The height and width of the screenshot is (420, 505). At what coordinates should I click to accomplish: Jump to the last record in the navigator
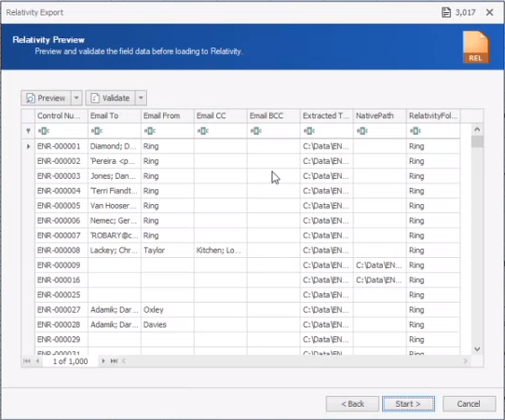(114, 361)
